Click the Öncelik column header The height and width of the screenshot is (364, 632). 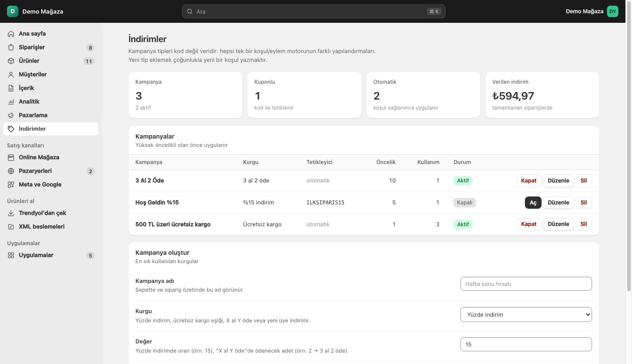point(386,162)
